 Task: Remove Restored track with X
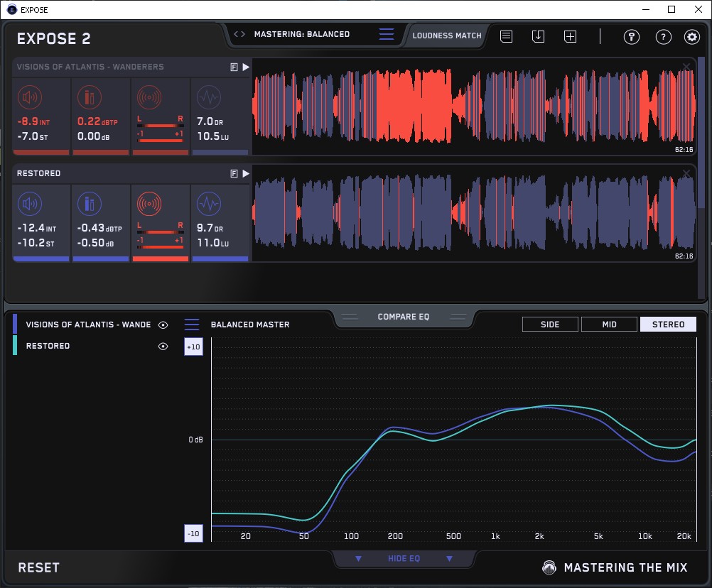tap(686, 173)
